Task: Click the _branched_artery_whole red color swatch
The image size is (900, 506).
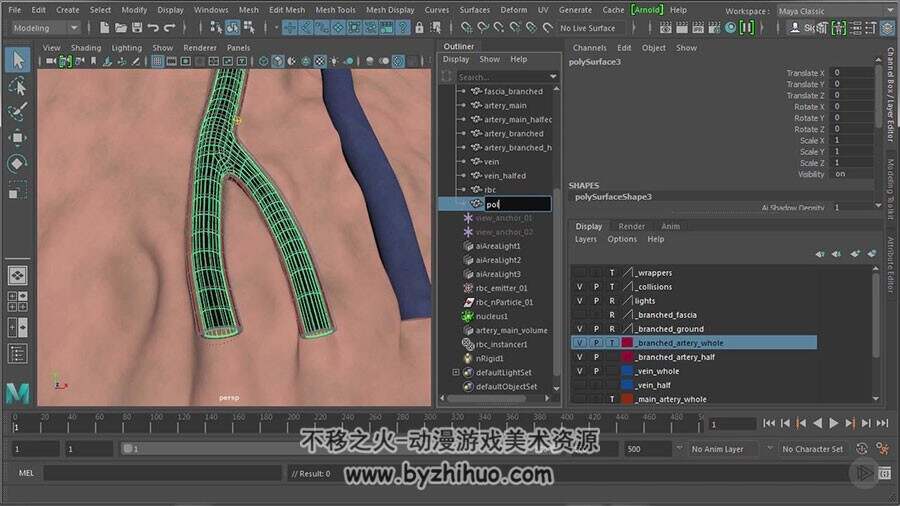Action: pyautogui.click(x=627, y=343)
